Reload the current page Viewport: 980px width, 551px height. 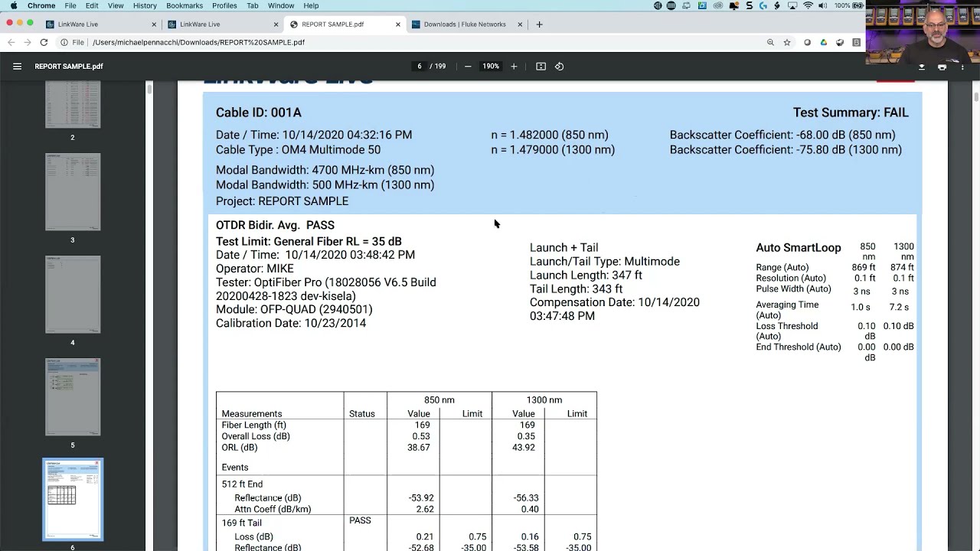click(x=44, y=42)
